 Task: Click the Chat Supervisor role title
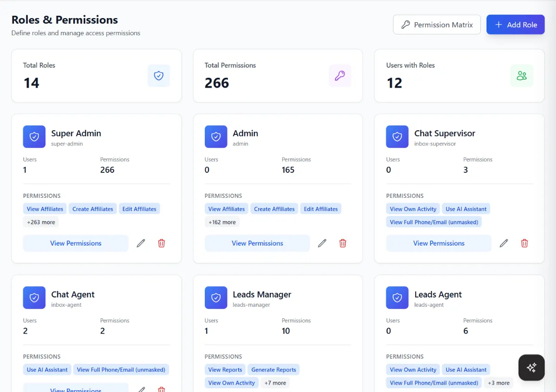445,133
